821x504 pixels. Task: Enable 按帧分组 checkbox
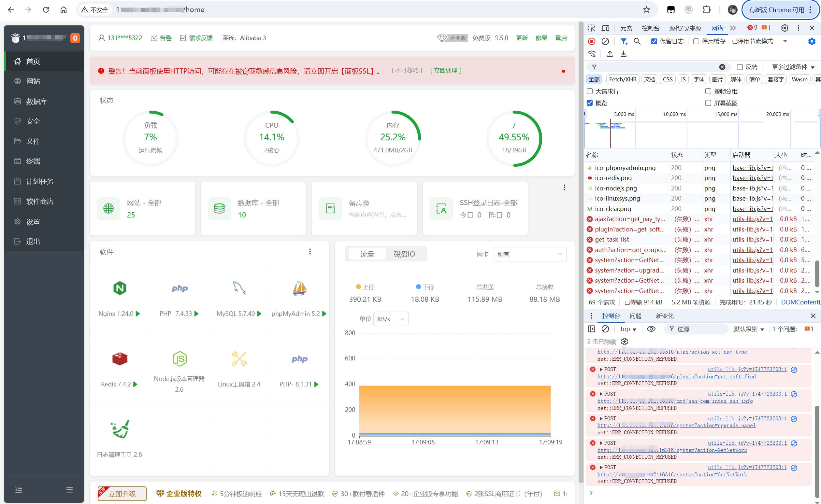[708, 91]
